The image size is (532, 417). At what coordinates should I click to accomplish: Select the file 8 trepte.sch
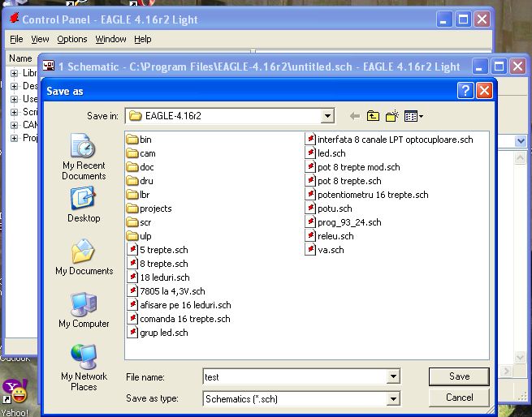click(158, 264)
